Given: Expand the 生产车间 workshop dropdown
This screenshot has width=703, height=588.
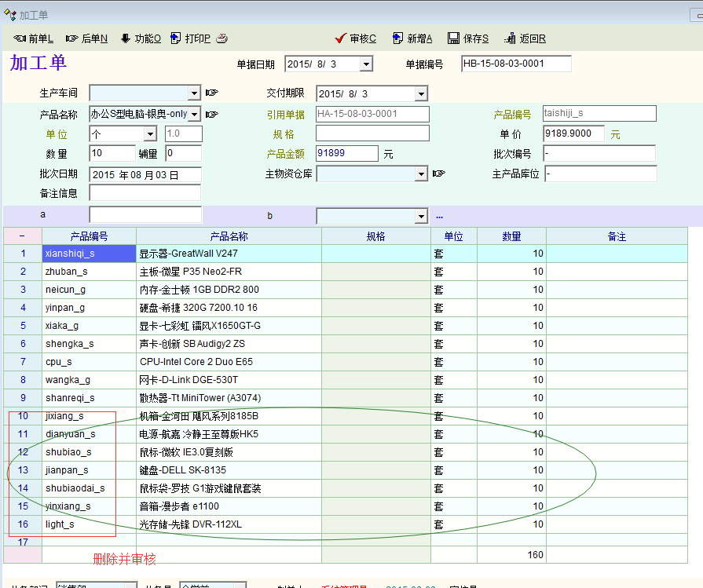Looking at the screenshot, I should point(194,93).
